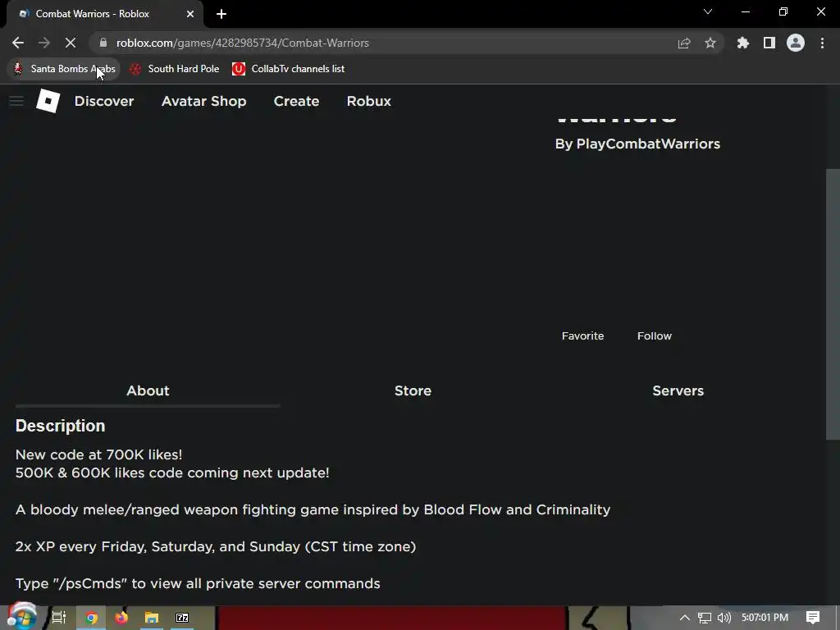Close the Combat Warriors tab
The width and height of the screenshot is (840, 630).
point(190,14)
